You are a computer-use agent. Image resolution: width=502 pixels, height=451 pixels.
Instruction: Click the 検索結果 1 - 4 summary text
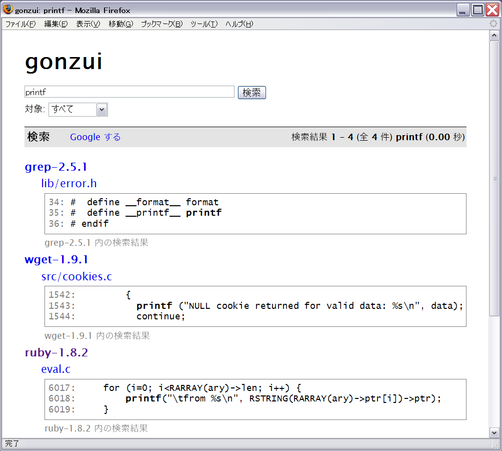(378, 137)
